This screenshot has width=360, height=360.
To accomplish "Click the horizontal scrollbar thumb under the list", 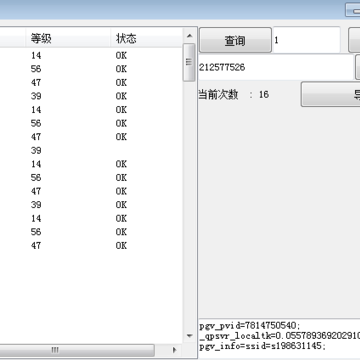I will pyautogui.click(x=77, y=350).
